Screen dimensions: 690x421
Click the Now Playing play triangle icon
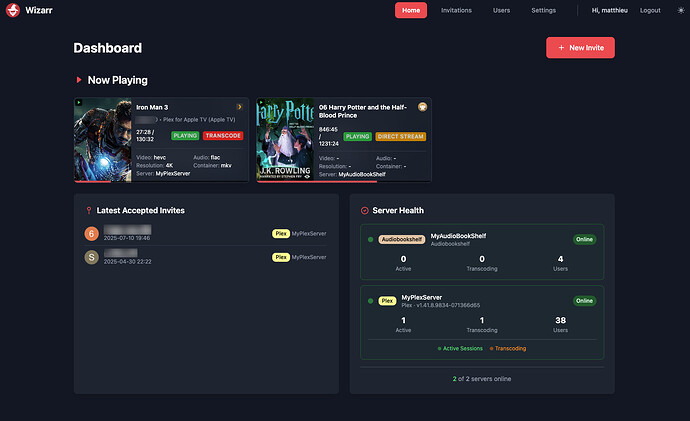(x=79, y=80)
